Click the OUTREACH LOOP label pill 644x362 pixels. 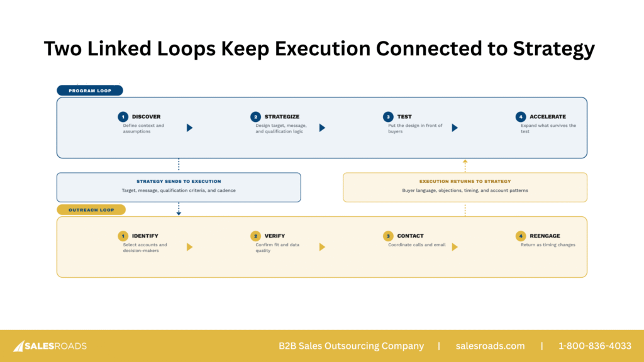click(91, 210)
